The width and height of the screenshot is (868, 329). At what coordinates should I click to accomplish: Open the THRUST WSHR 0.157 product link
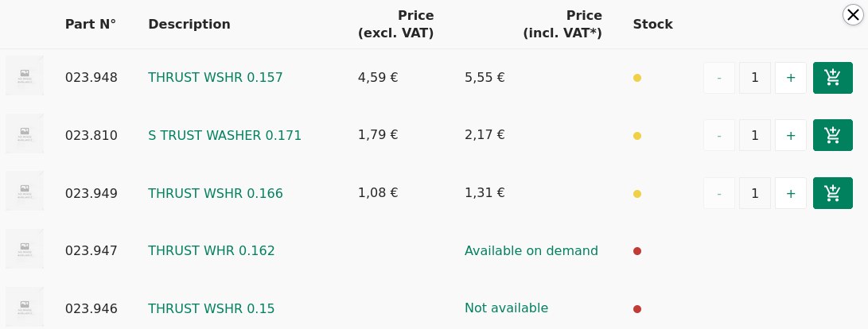215,78
